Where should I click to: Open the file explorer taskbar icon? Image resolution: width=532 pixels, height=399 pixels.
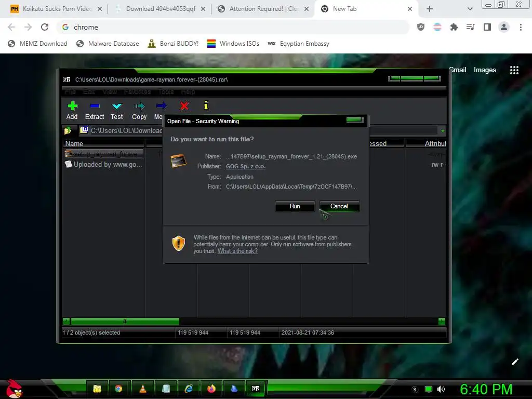pos(97,389)
